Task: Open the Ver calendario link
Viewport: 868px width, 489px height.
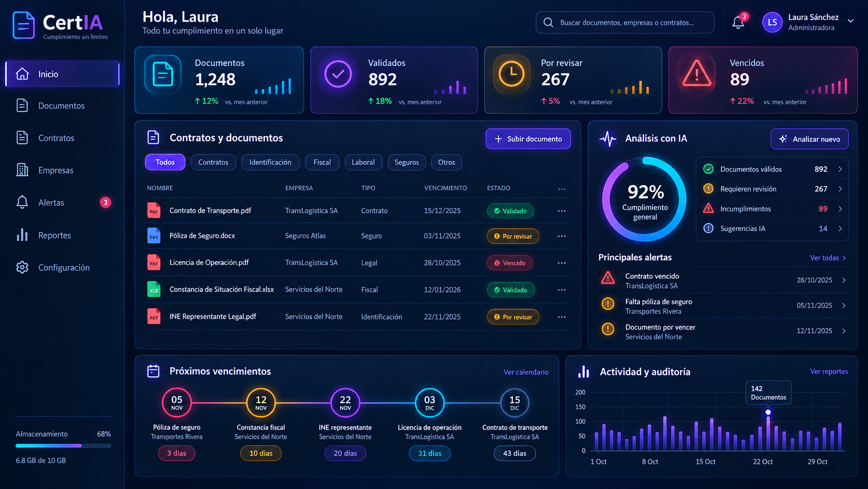Action: [x=526, y=372]
